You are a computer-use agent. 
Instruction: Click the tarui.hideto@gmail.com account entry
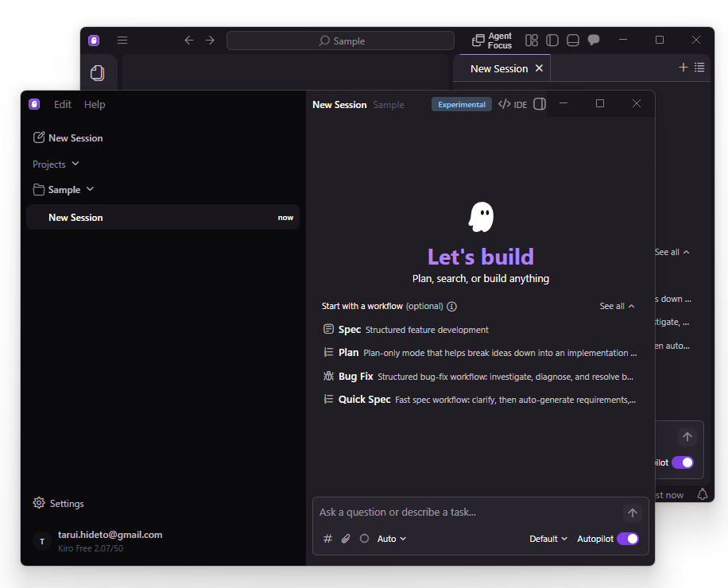click(110, 535)
